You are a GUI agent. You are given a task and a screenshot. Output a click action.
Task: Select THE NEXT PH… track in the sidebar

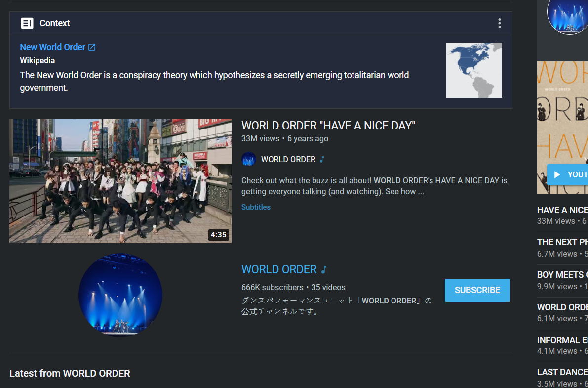(x=562, y=248)
